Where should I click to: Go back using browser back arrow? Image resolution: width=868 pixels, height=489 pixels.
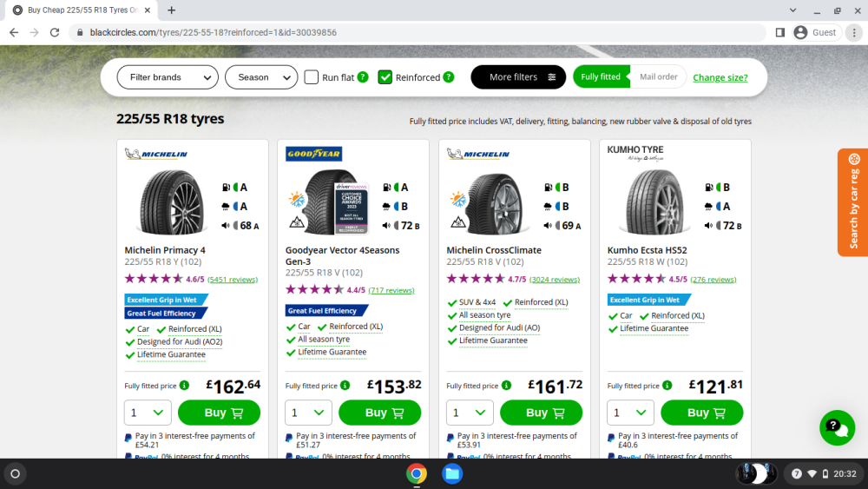pyautogui.click(x=14, y=33)
